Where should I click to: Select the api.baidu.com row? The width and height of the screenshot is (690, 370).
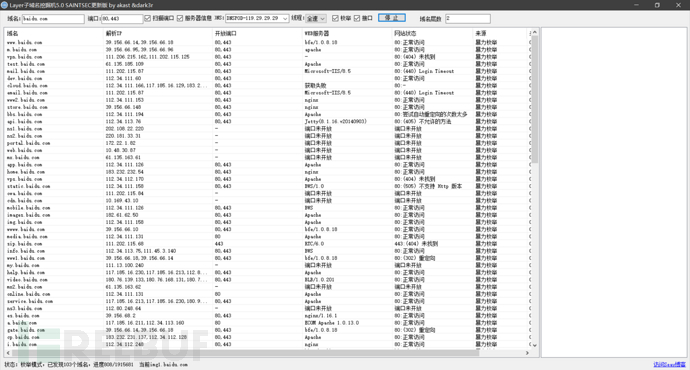[267, 121]
